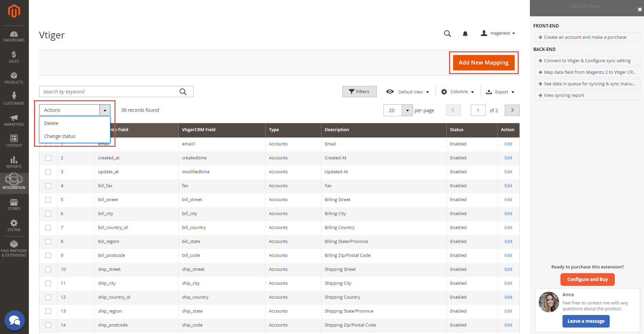644x334 pixels.
Task: Select Change status in Actions menu
Action: coord(60,136)
